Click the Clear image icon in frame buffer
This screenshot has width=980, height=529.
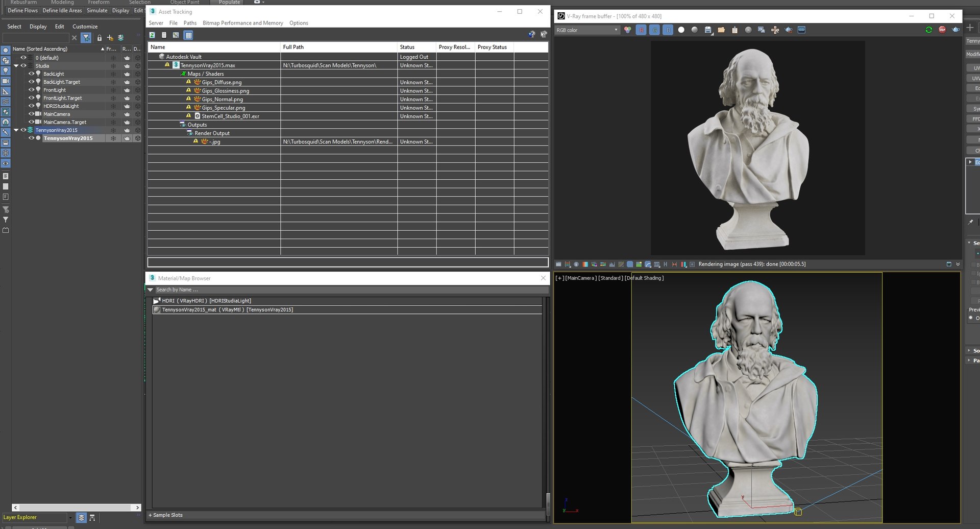[748, 30]
